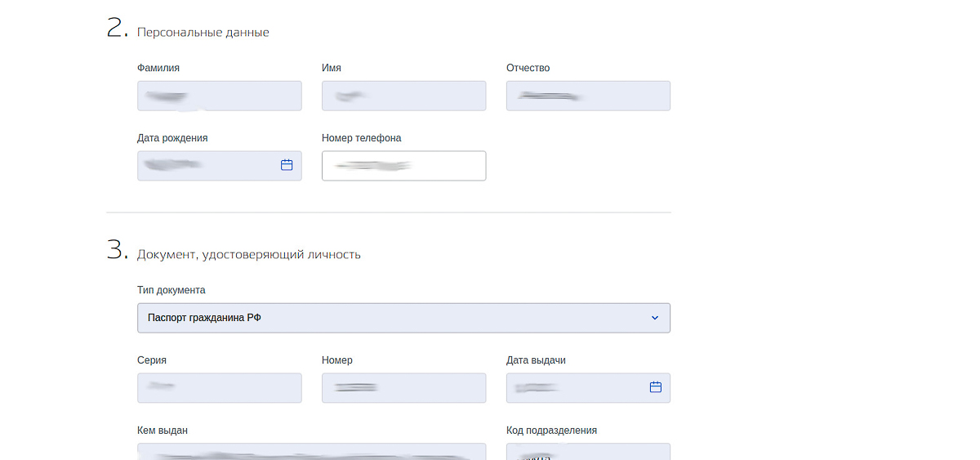The height and width of the screenshot is (460, 980).
Task: Click the Документ, удостоверяющий личность heading
Action: click(x=248, y=255)
